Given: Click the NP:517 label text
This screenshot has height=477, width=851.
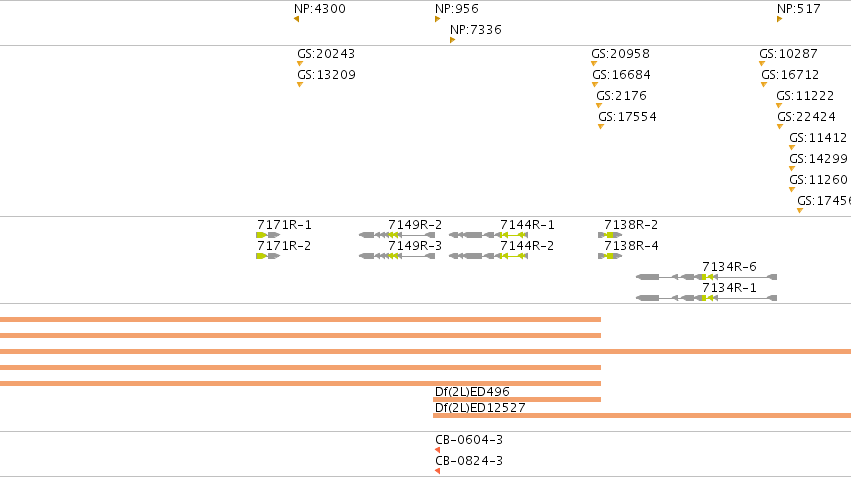Looking at the screenshot, I should click(799, 9).
